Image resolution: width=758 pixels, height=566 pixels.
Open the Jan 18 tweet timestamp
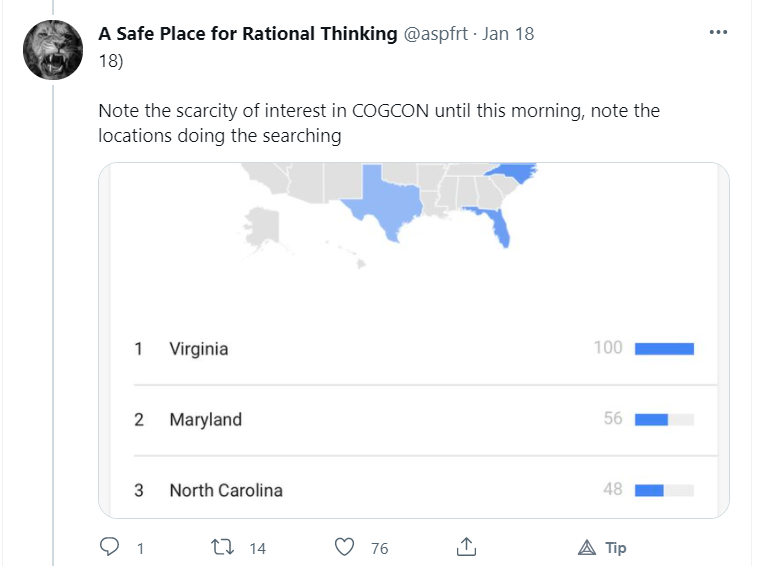pyautogui.click(x=508, y=34)
